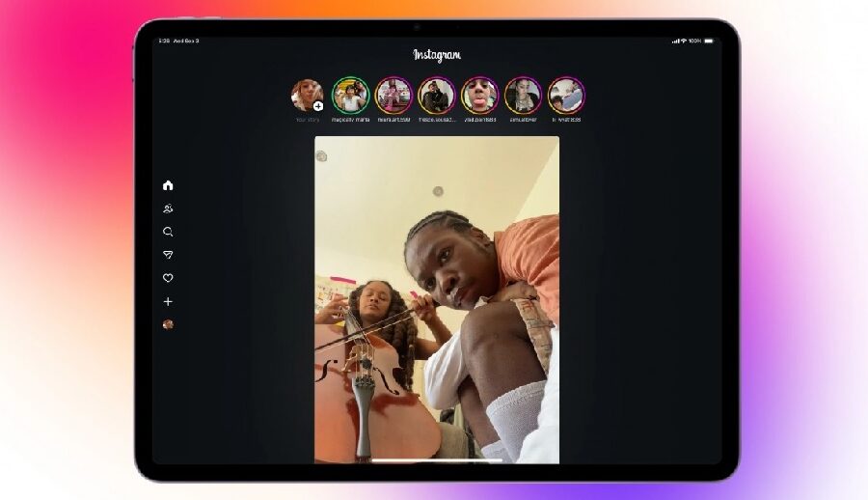868x500 pixels.
Task: Click the video progress bar at bottom
Action: (436, 460)
